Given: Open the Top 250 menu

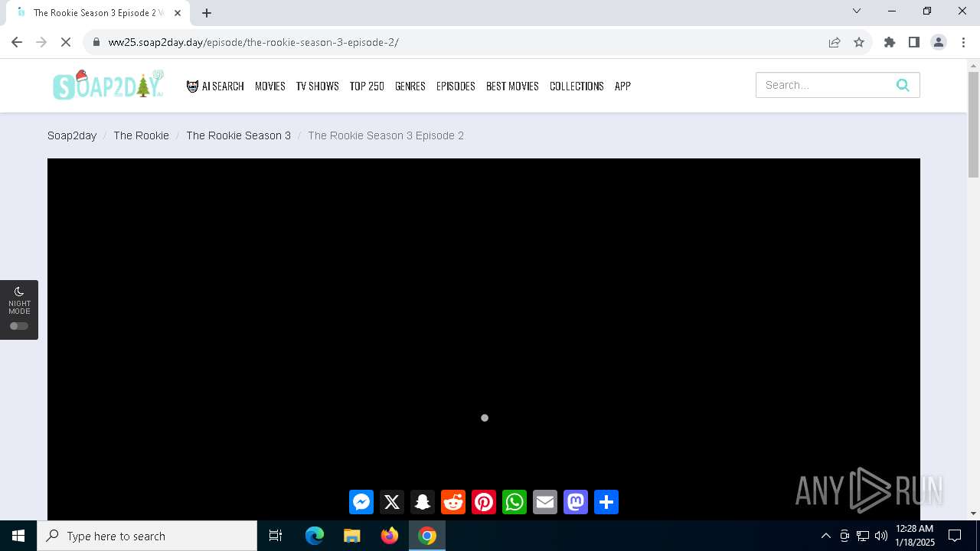Looking at the screenshot, I should point(367,86).
